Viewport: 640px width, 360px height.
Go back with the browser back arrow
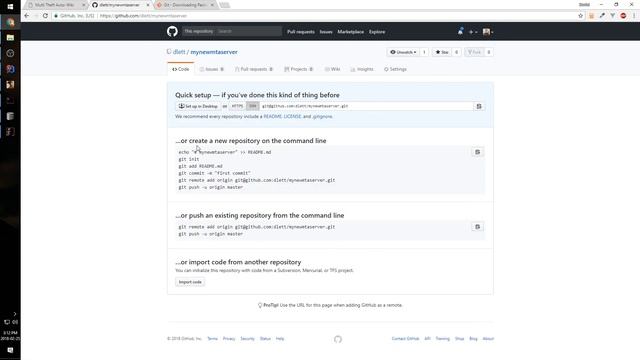pos(27,16)
